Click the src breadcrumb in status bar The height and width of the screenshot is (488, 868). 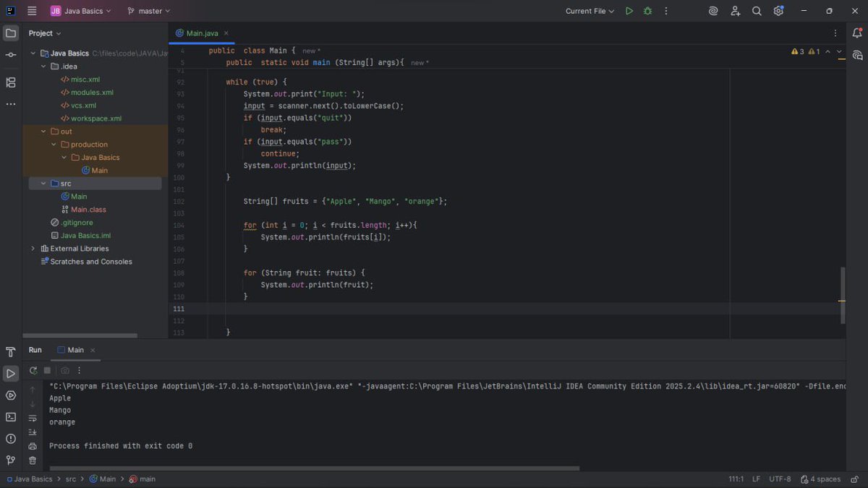71,479
